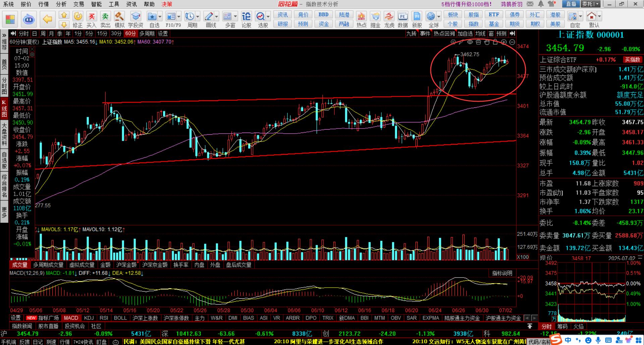Click the 指标说明 button in MACD panel
Screen dimensions: 644x345
[x=502, y=273]
